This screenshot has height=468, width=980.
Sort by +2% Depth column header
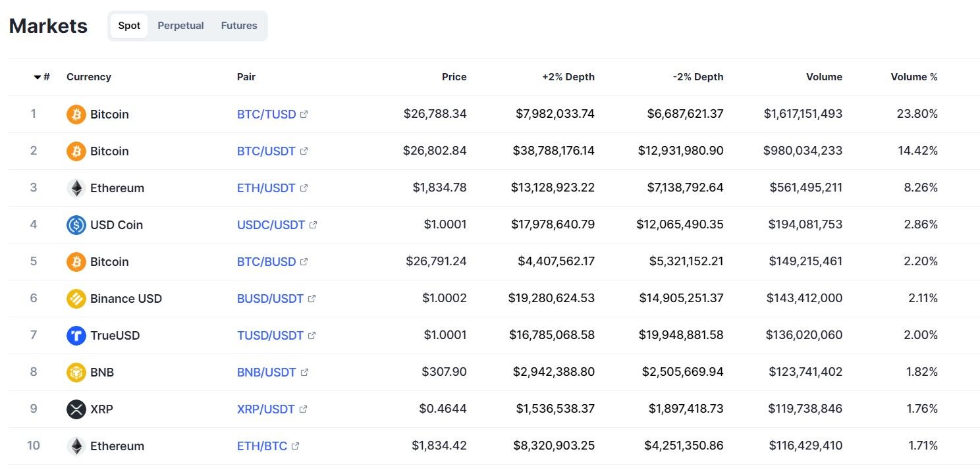[x=568, y=77]
